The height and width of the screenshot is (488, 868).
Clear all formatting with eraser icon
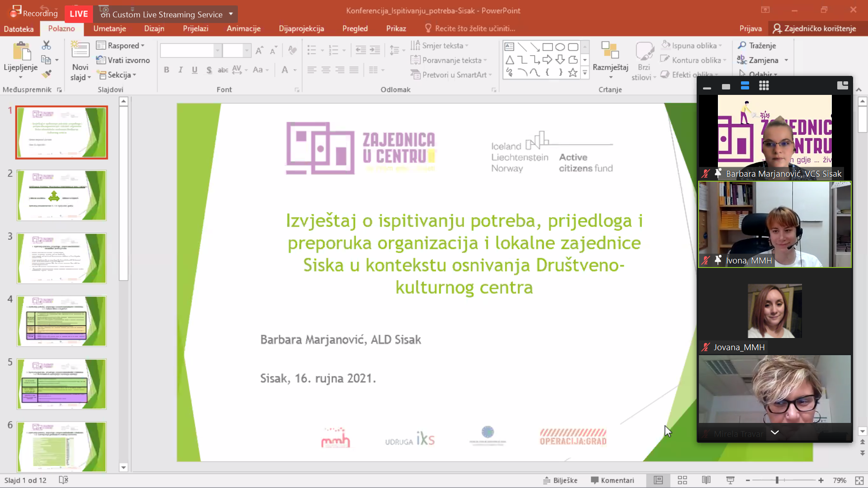tap(292, 50)
